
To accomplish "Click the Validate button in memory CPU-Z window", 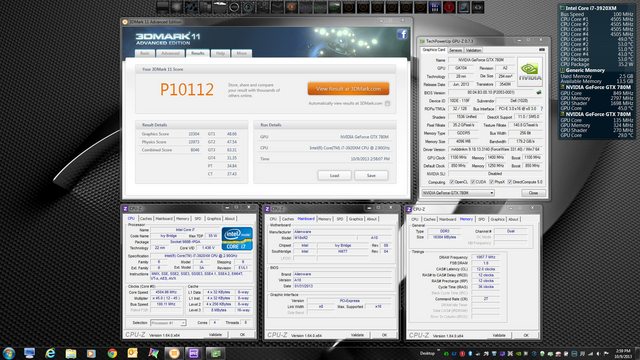I will (499, 335).
